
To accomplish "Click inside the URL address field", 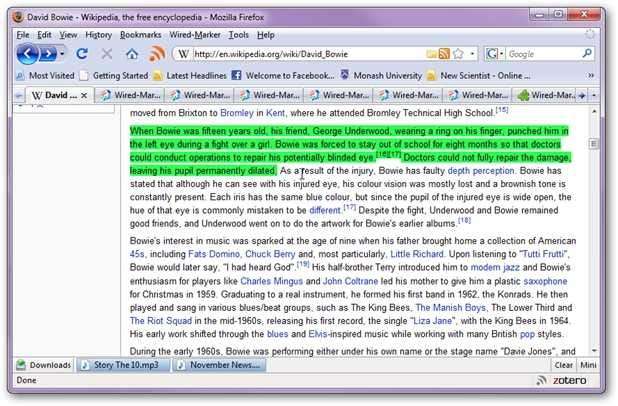I will [320, 54].
